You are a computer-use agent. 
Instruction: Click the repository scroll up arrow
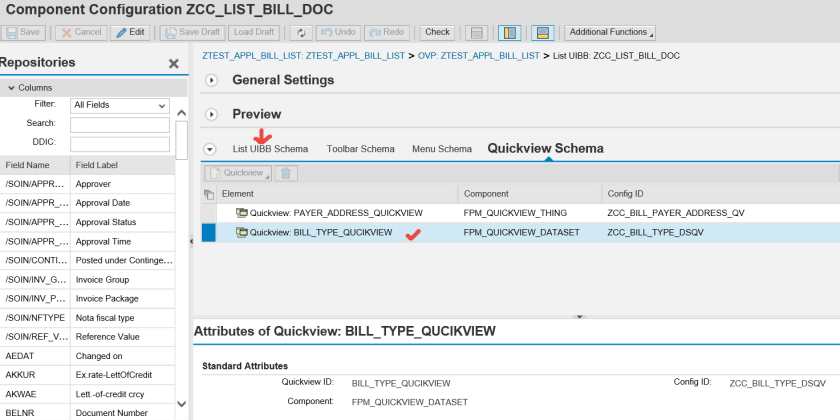pos(182,113)
